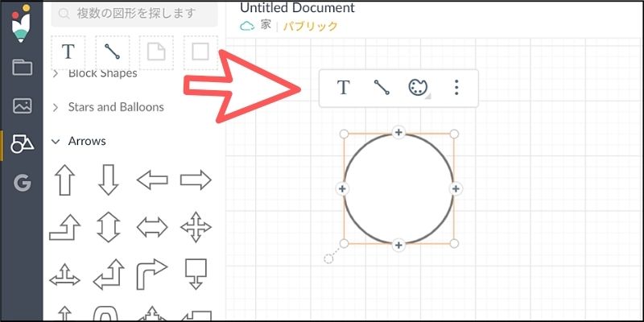Click the bottom-right resize handle

tap(454, 244)
